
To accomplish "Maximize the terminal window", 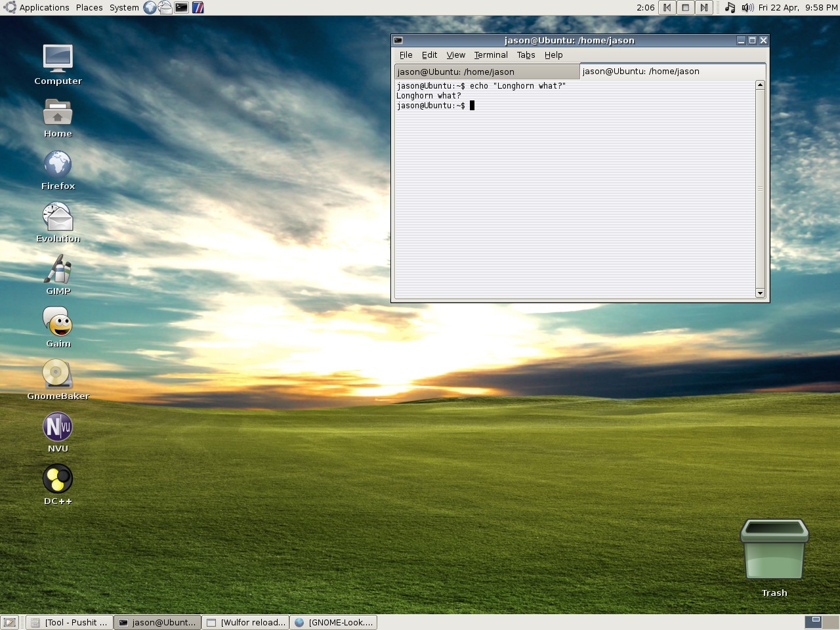I will pos(752,41).
